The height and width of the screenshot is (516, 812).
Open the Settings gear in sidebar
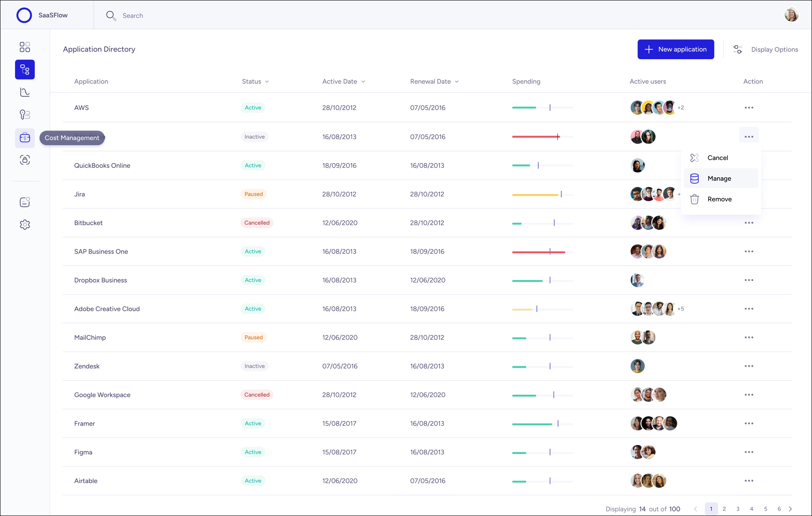[25, 224]
